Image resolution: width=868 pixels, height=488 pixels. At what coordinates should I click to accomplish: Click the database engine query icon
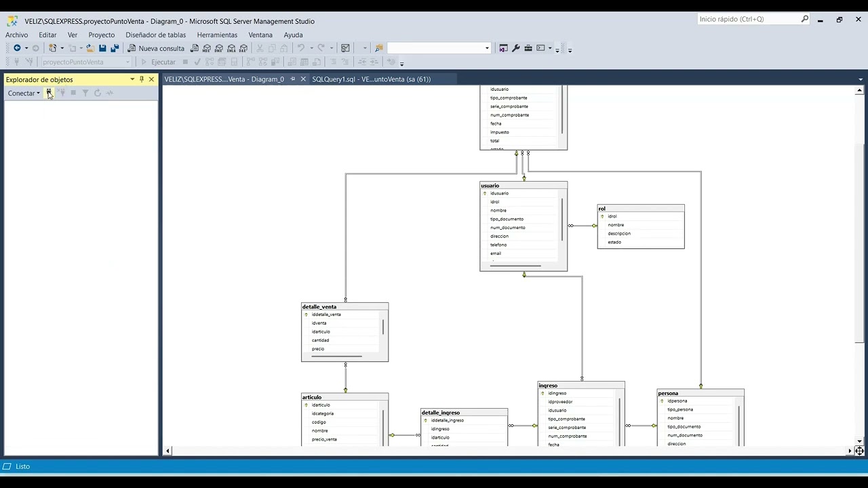(x=195, y=48)
